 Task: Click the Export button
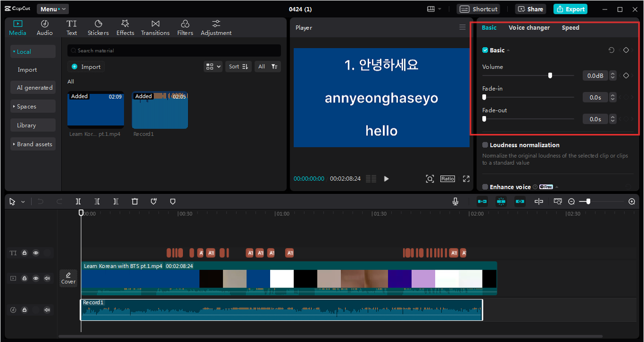point(571,9)
